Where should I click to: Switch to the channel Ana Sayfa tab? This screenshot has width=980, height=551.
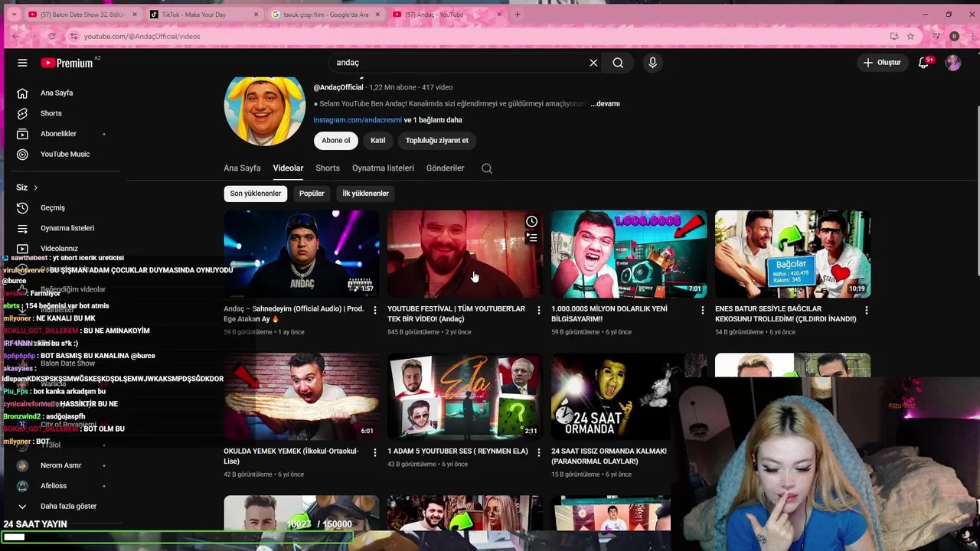(x=242, y=168)
